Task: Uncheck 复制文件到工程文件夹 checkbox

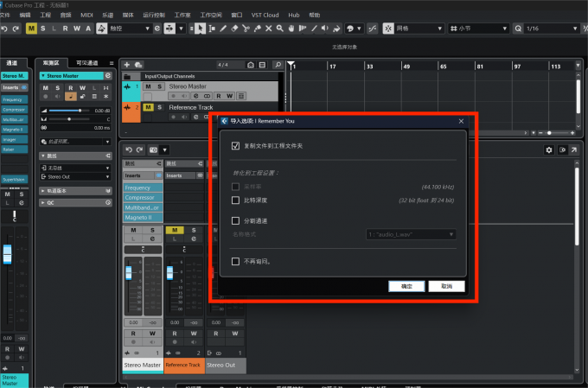Action: [x=235, y=146]
